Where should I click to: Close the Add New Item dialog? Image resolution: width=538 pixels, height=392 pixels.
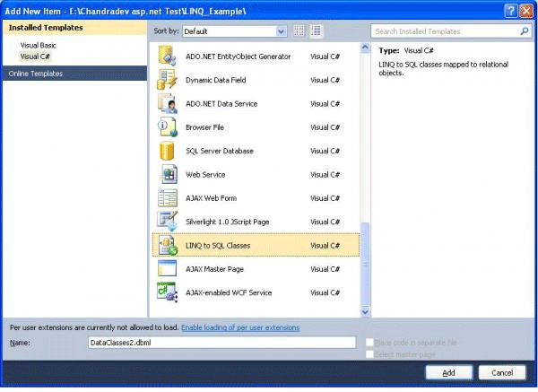point(526,11)
